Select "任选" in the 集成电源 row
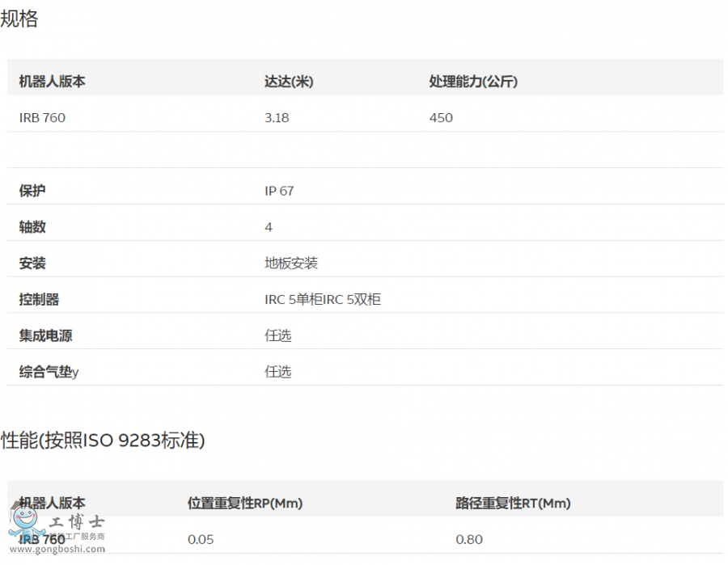Image resolution: width=728 pixels, height=565 pixels. point(278,335)
